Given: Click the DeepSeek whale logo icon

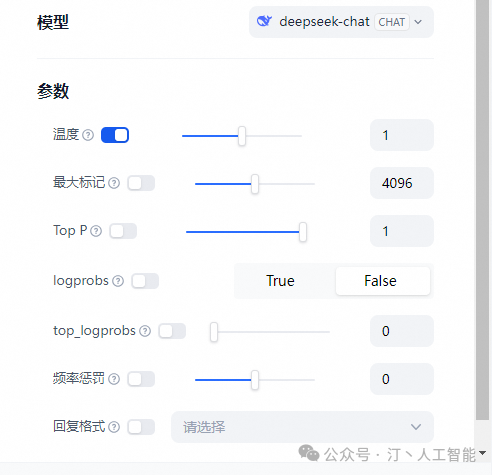Looking at the screenshot, I should [x=264, y=21].
